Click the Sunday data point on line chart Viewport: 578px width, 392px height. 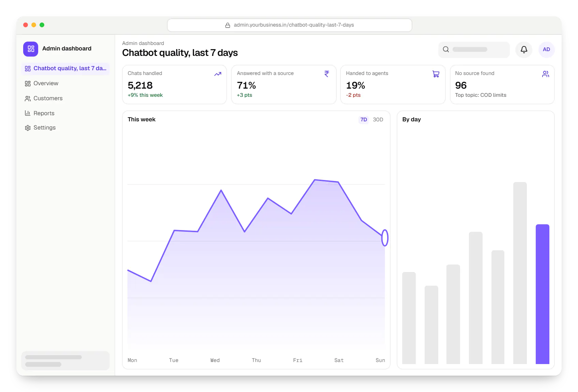(385, 238)
